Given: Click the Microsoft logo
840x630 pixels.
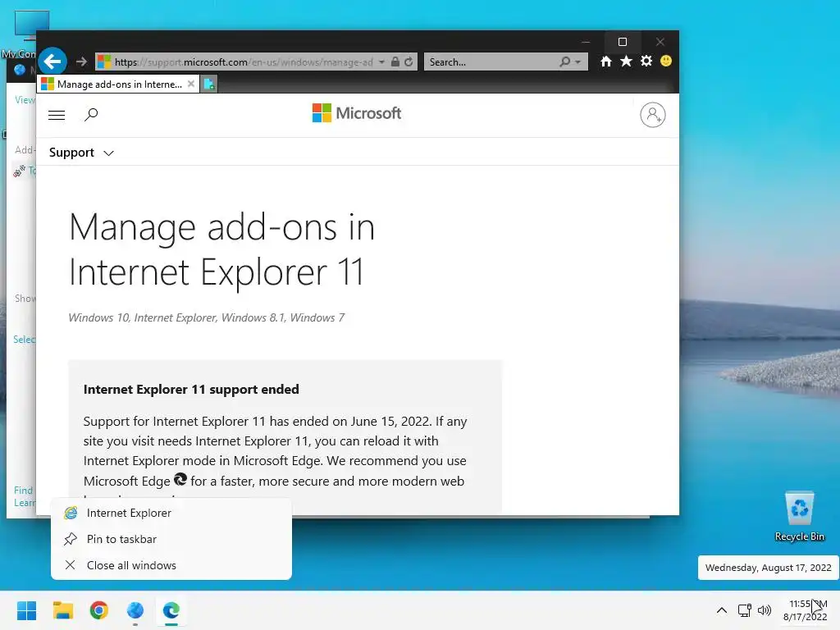Looking at the screenshot, I should [x=357, y=113].
